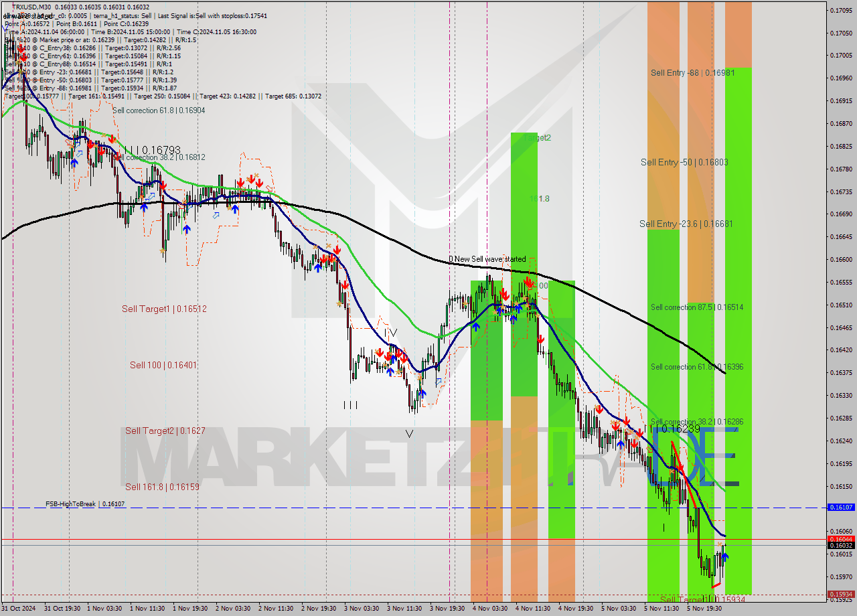The width and height of the screenshot is (857, 616).
Task: Select the black 0.16032 current price tag
Action: pos(840,545)
